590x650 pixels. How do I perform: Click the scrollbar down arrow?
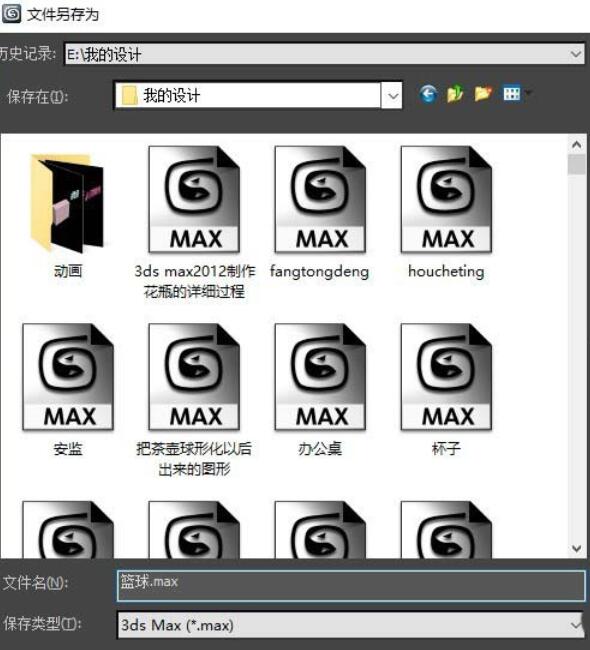point(576,549)
